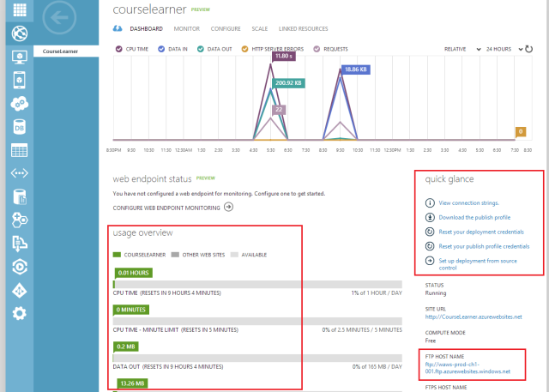Screen dimensions: 549x392
Task: Open the Networks arrows icon
Action: (20, 173)
